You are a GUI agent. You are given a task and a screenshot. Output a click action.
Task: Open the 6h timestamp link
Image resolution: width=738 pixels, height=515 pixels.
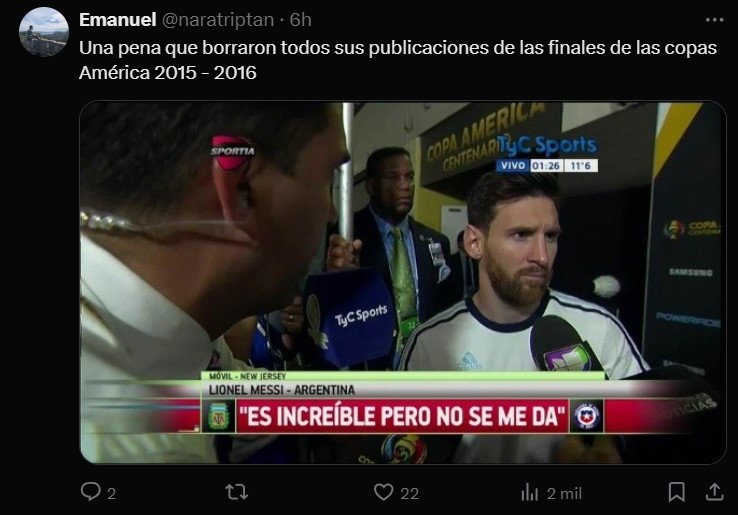click(300, 20)
